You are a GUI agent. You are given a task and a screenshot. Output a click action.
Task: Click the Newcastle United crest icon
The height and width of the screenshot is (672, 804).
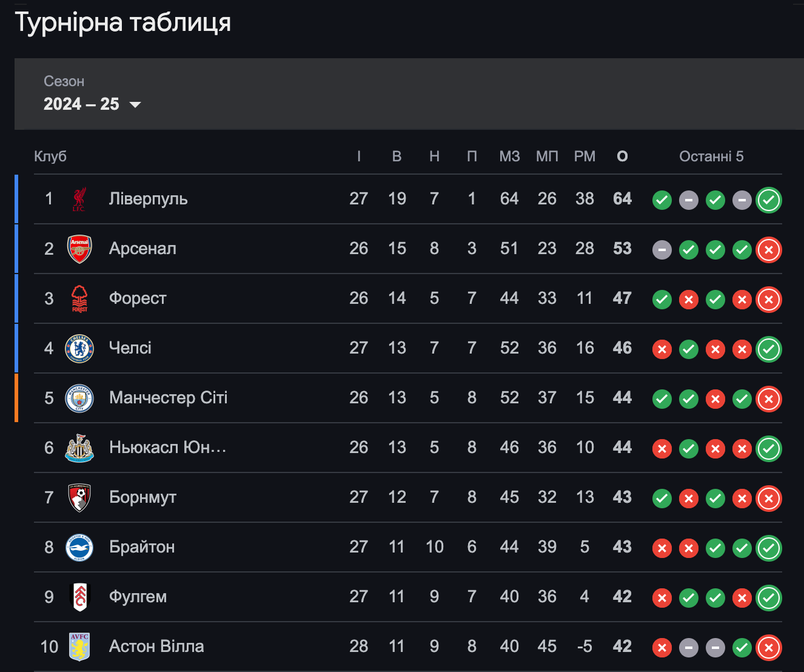(79, 448)
